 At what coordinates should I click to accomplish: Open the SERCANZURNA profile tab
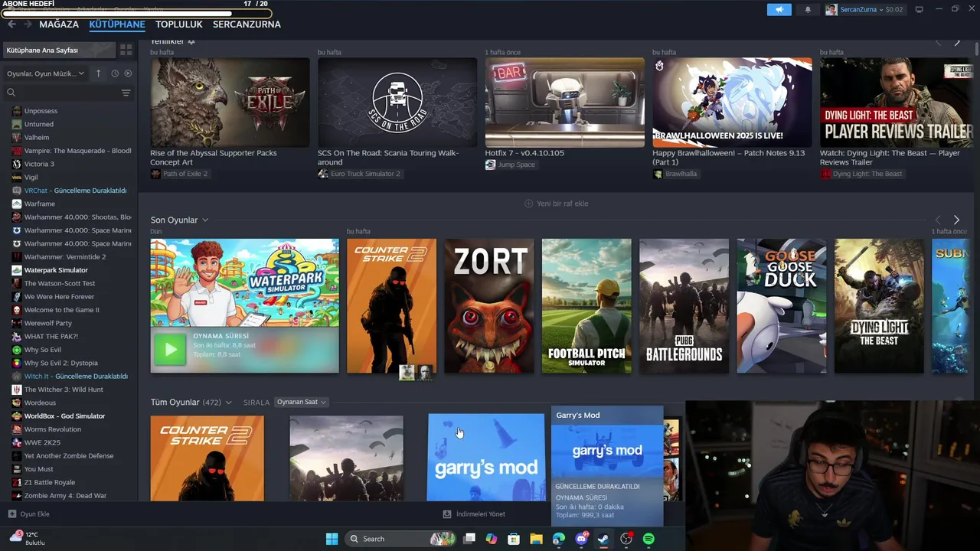click(247, 24)
